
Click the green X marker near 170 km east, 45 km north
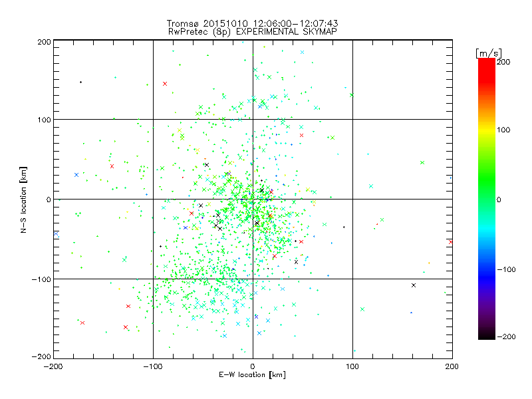[422, 163]
